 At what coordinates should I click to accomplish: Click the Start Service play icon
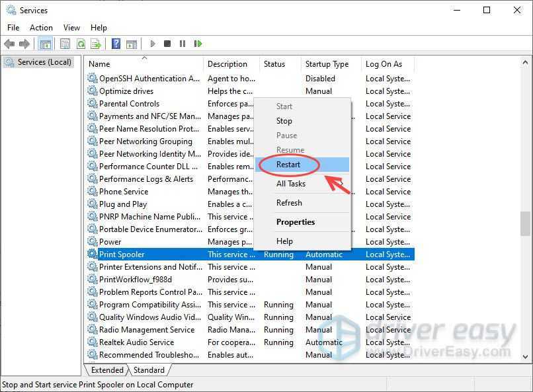coord(153,44)
